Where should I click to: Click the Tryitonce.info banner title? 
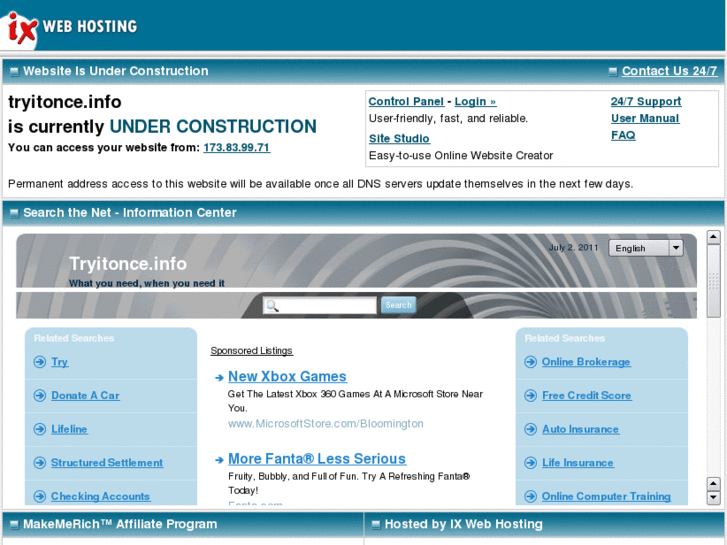[128, 263]
